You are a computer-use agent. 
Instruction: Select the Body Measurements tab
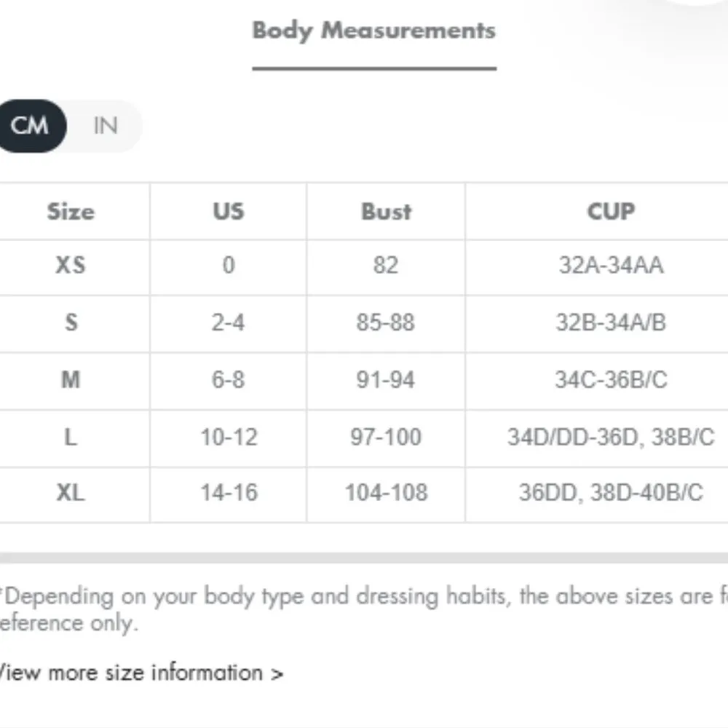pyautogui.click(x=373, y=31)
